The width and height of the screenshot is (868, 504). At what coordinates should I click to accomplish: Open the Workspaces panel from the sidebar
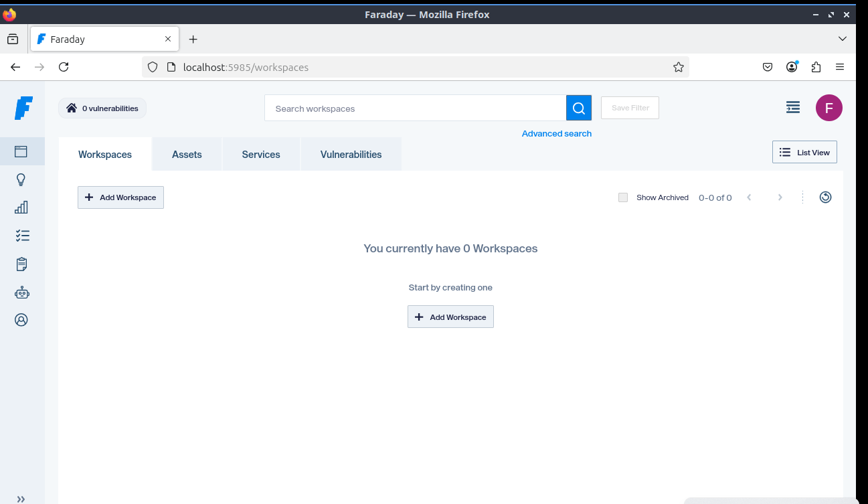pyautogui.click(x=21, y=151)
